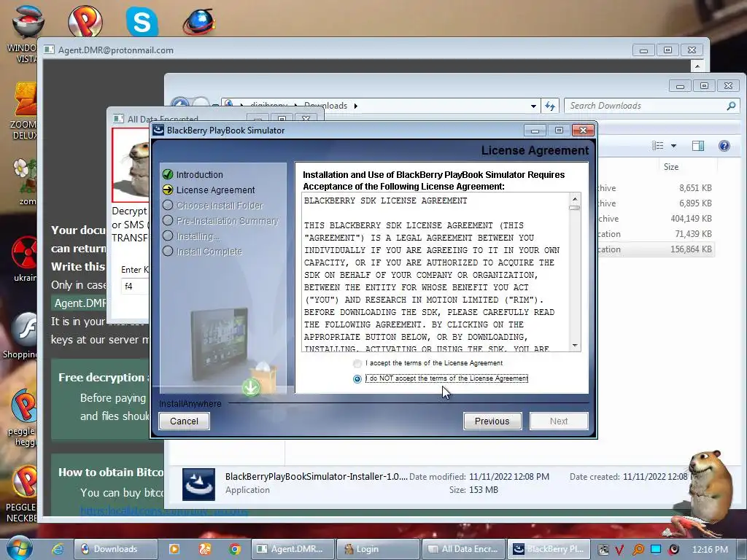
Task: Launch Internet Explorer from taskbar
Action: point(58,549)
